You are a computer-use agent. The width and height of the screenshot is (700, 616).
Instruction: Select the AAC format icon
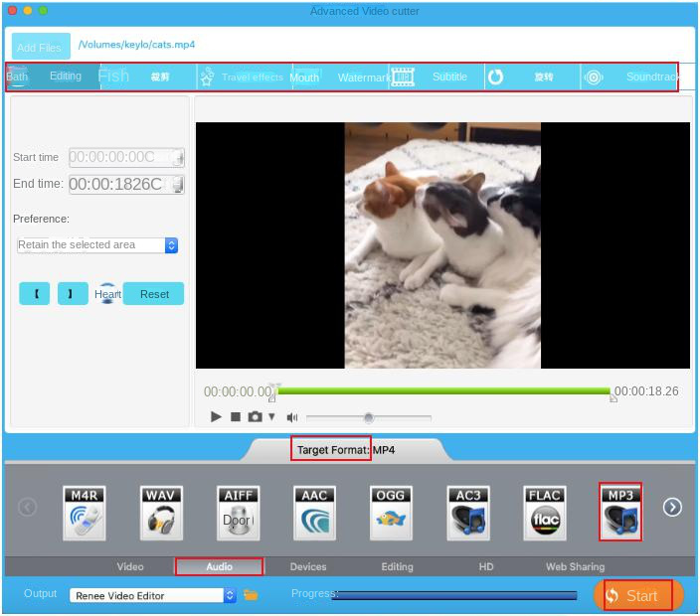pos(314,514)
